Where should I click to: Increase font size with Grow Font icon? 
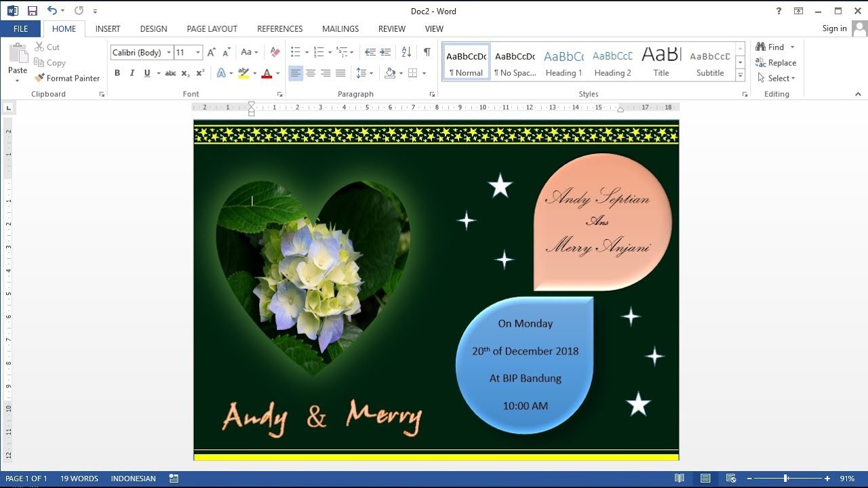tap(212, 52)
